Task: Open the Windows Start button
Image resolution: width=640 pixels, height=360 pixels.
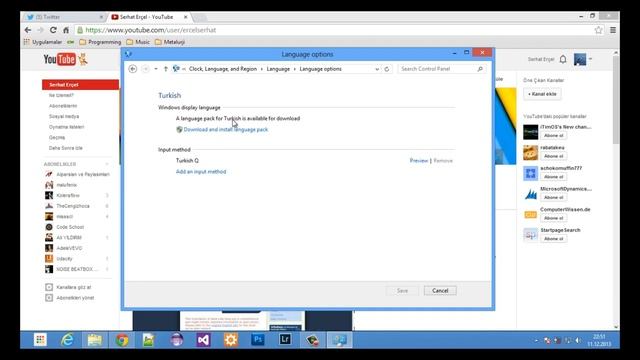Action: (40, 340)
